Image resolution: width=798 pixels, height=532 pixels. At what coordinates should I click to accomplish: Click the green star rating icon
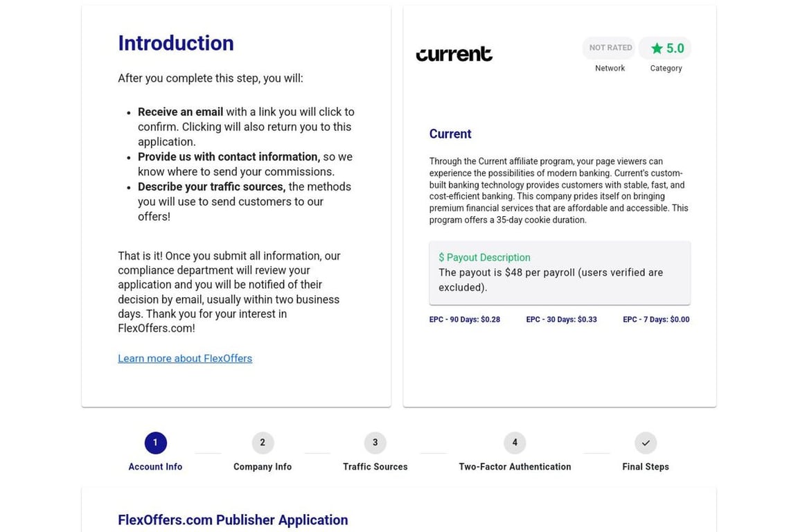[657, 48]
